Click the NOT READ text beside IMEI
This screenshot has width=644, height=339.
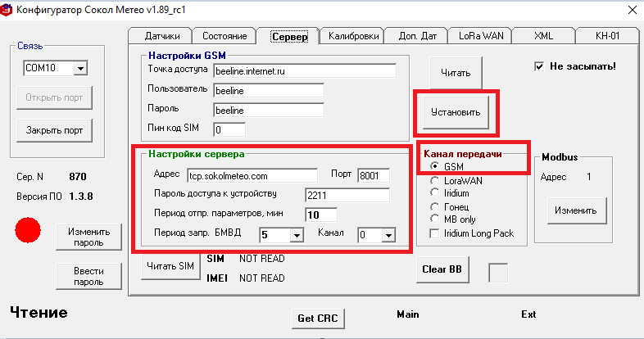262,278
